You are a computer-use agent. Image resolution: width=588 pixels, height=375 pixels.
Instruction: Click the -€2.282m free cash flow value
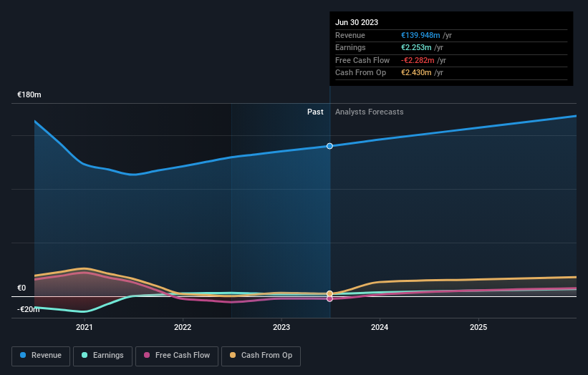(418, 60)
